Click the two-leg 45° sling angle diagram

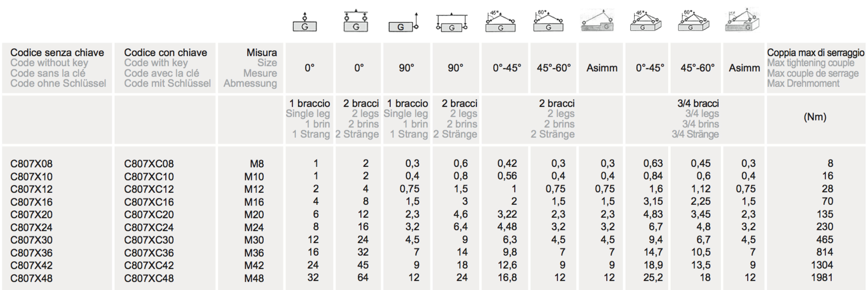click(500, 22)
